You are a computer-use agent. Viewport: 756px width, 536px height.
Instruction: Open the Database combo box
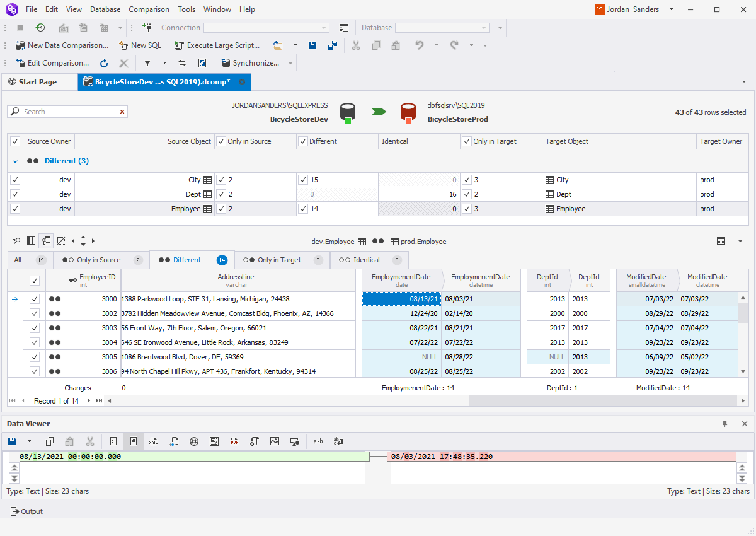442,28
